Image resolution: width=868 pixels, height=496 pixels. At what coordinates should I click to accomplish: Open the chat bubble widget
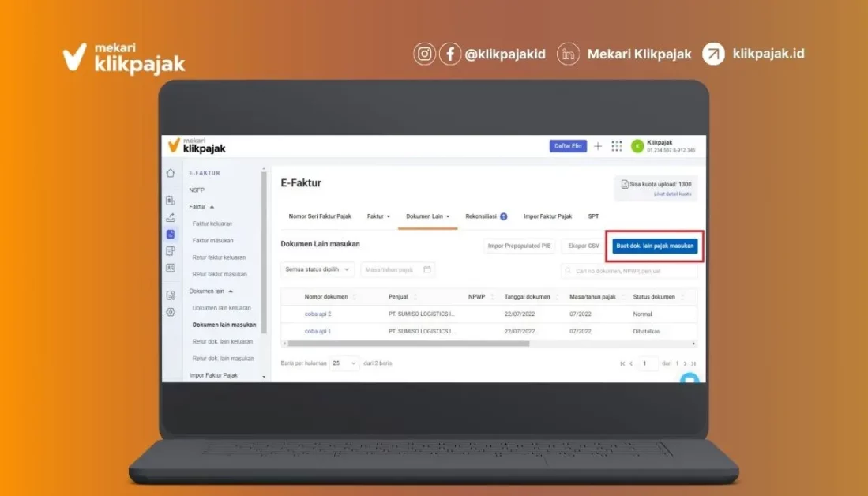(x=690, y=378)
